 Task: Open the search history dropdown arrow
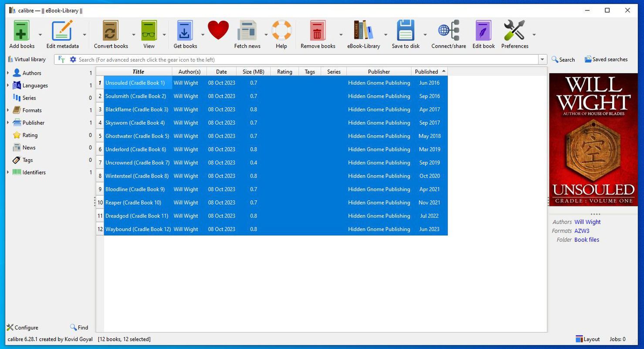click(542, 59)
